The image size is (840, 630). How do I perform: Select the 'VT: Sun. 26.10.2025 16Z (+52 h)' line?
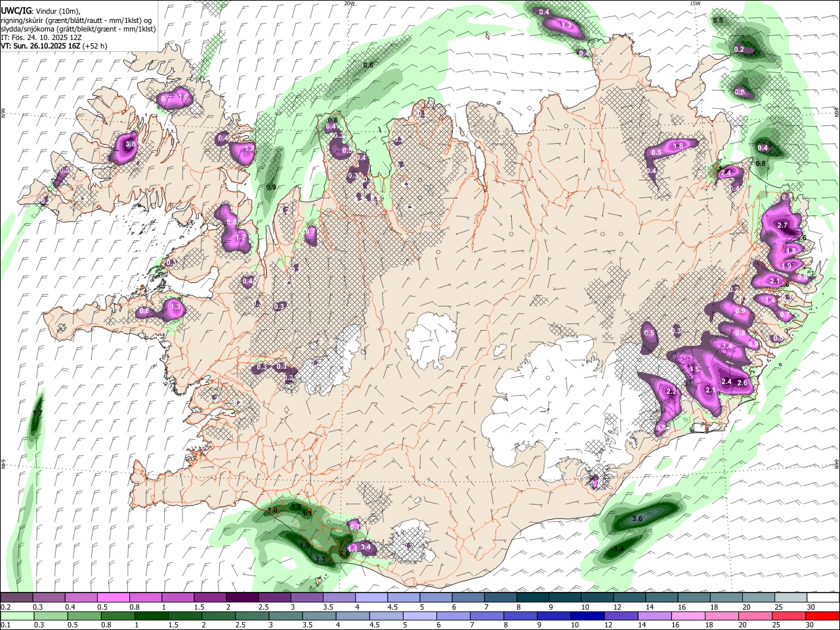pos(54,46)
